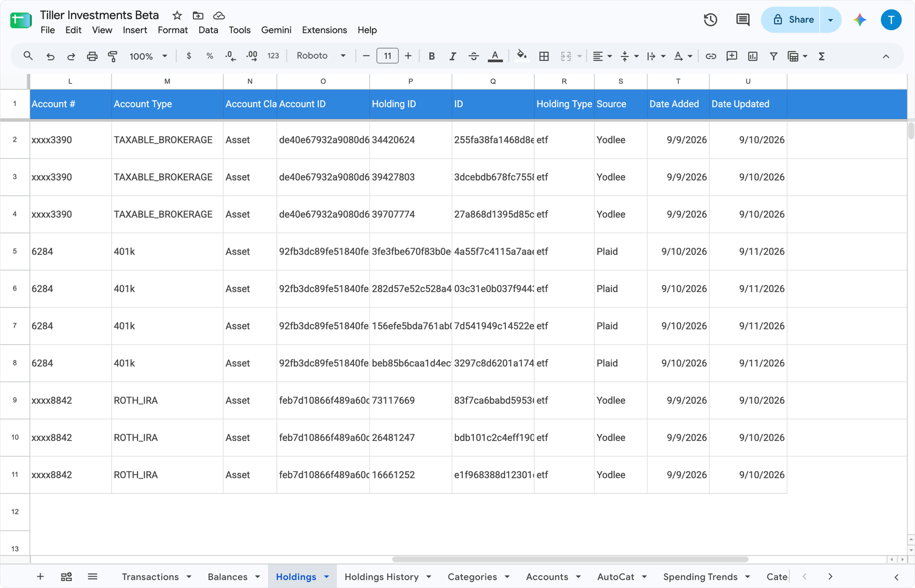Open the text color picker
This screenshot has height=588, width=915.
(495, 56)
